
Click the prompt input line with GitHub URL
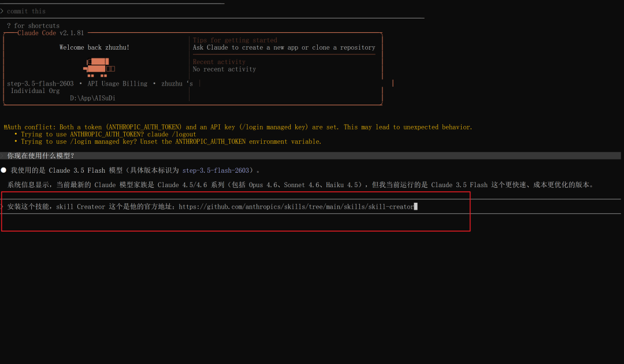click(x=310, y=206)
